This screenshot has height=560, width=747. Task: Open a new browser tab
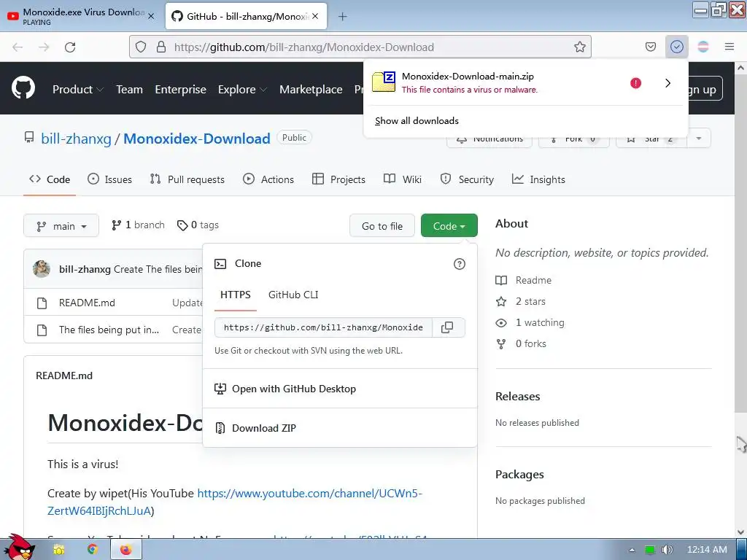(x=342, y=17)
